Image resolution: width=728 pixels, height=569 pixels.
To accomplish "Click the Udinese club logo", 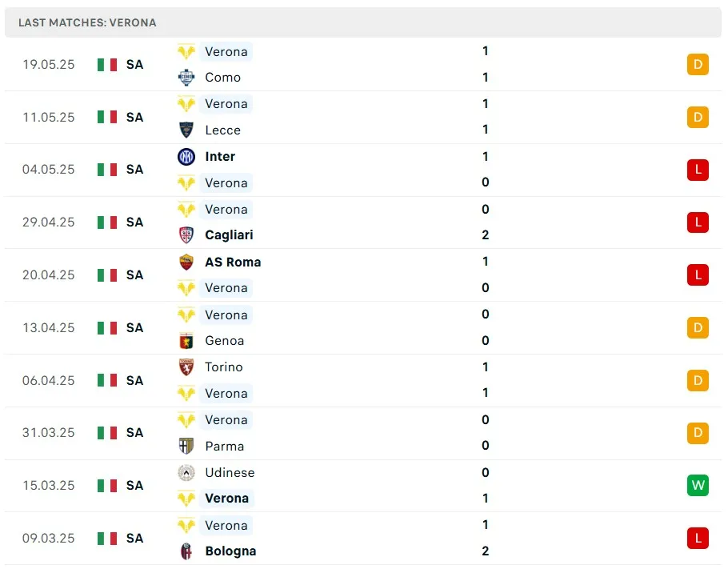I will [186, 473].
